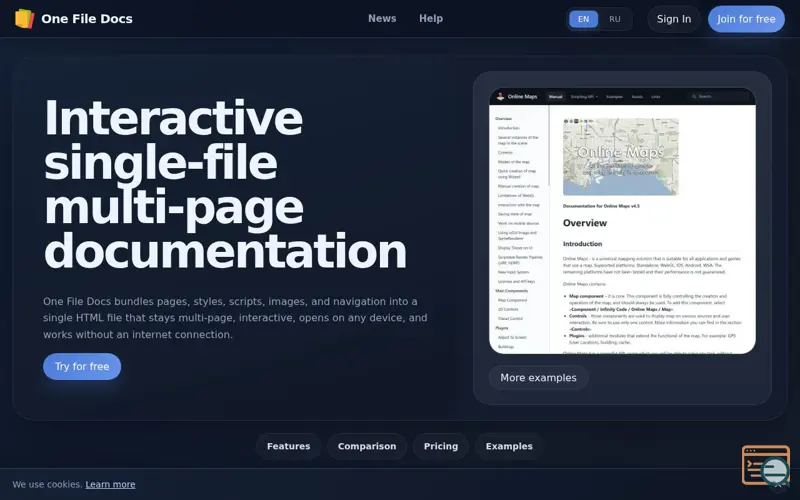Click Join for free
The image size is (800, 500).
pos(746,19)
